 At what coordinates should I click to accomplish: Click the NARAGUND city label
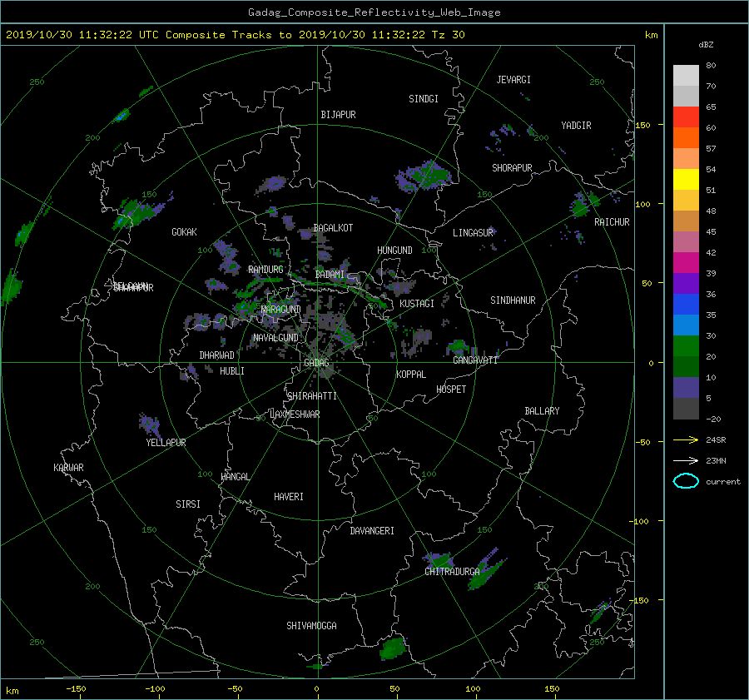point(281,310)
